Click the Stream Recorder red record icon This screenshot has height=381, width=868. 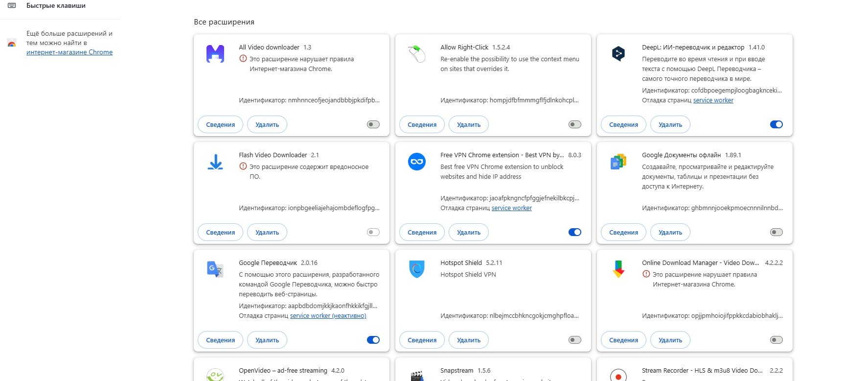[618, 375]
